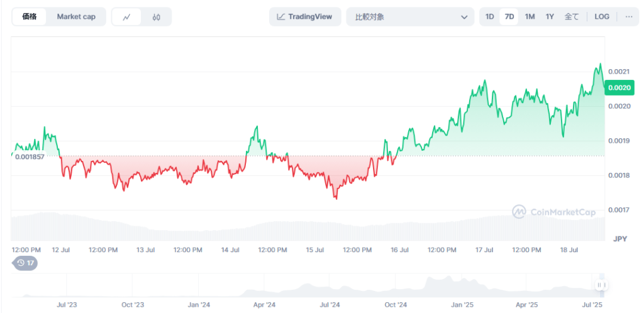Click the green 0.0020 current price tag
Image resolution: width=644 pixels, height=313 pixels.
coord(618,89)
